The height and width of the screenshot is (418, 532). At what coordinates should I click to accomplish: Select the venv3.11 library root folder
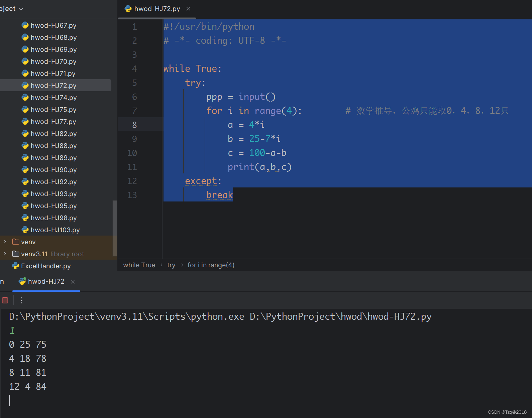(x=52, y=254)
